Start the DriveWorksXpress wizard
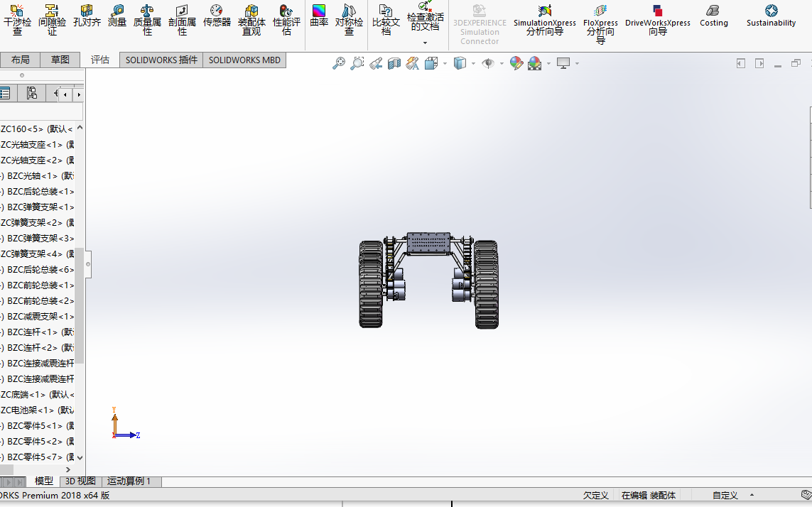 coord(658,20)
